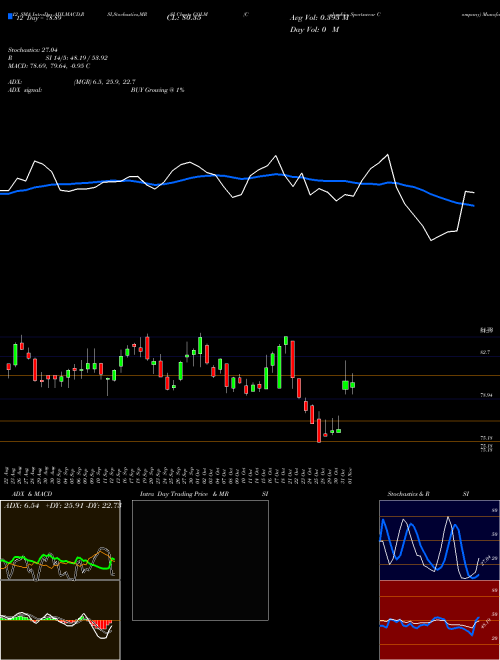Click the MACD histogram chart thumbnail

click(60, 620)
